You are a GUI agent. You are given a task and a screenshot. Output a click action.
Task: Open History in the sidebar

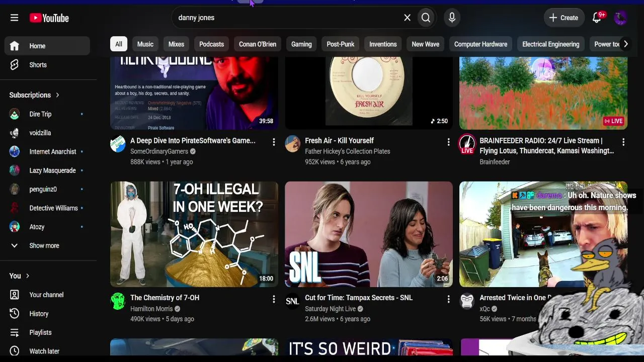[x=47, y=314]
